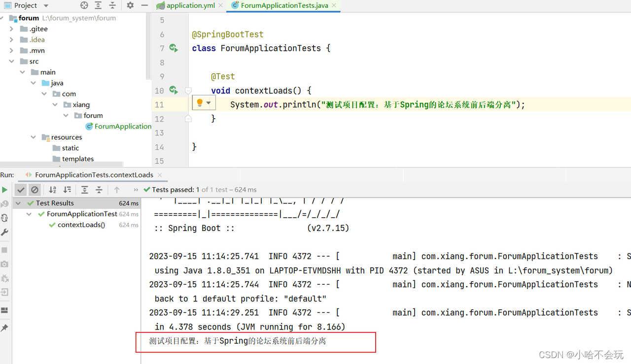Collapse the main folder
The height and width of the screenshot is (364, 631).
pos(22,72)
